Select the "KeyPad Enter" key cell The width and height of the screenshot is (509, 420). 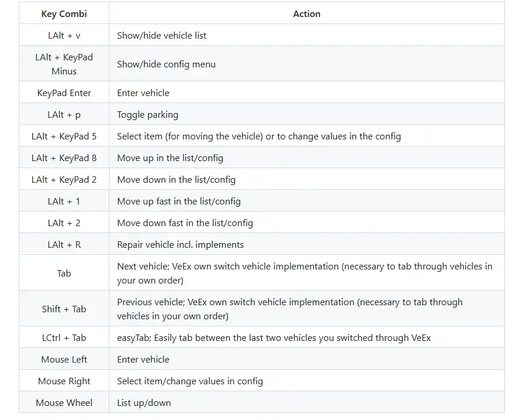click(64, 93)
